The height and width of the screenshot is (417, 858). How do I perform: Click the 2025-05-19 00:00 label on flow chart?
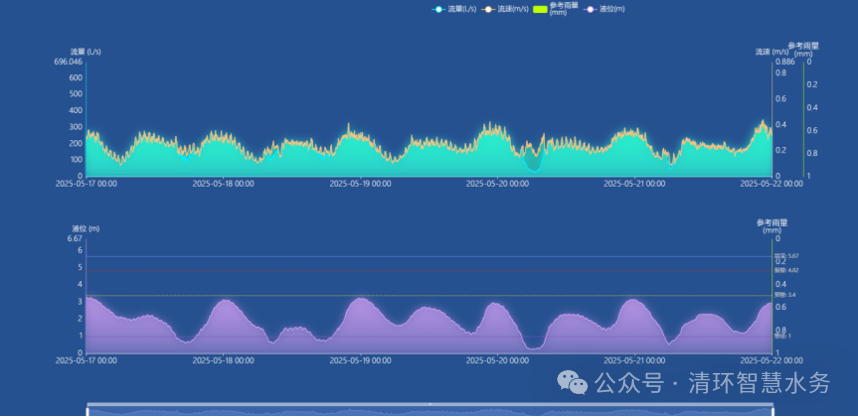[x=360, y=184]
